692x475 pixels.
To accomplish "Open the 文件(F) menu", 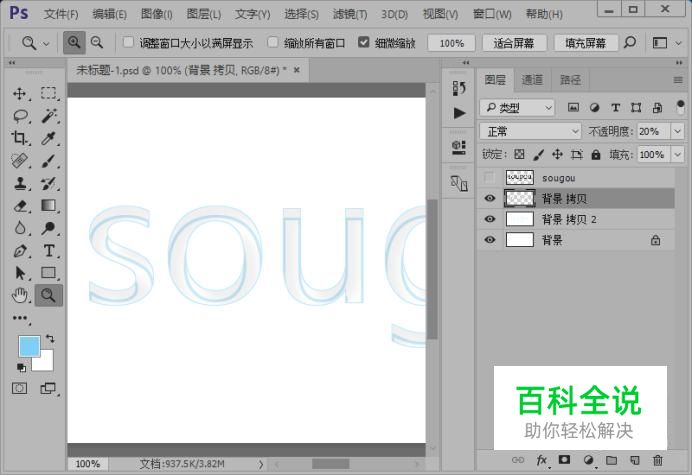I will coord(61,14).
